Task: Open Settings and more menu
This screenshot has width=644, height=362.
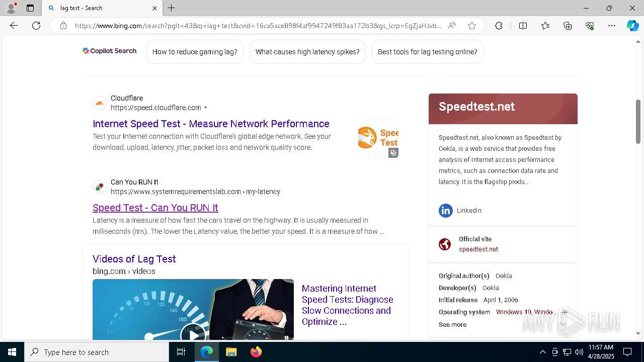Action: coord(612,26)
